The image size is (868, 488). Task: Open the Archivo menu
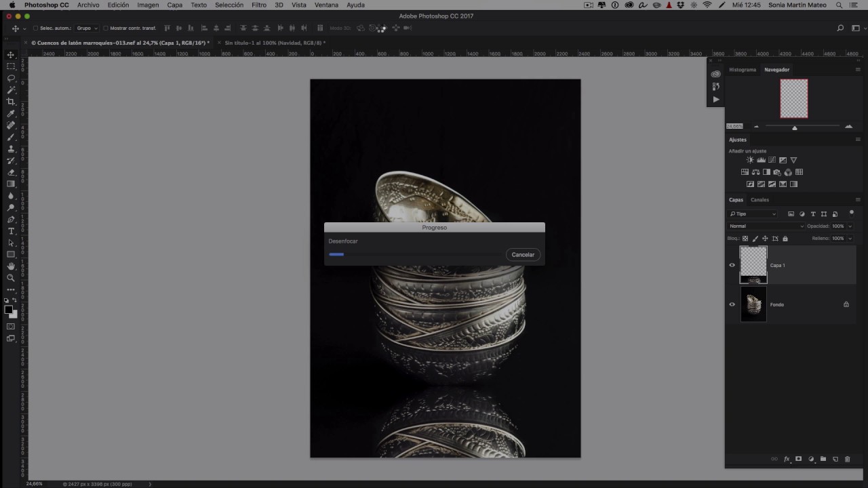click(x=88, y=5)
